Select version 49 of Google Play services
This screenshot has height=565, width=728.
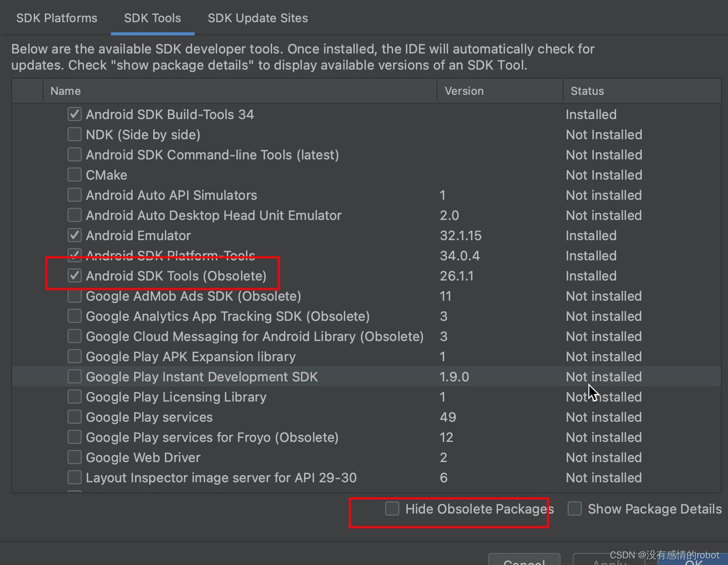point(448,417)
